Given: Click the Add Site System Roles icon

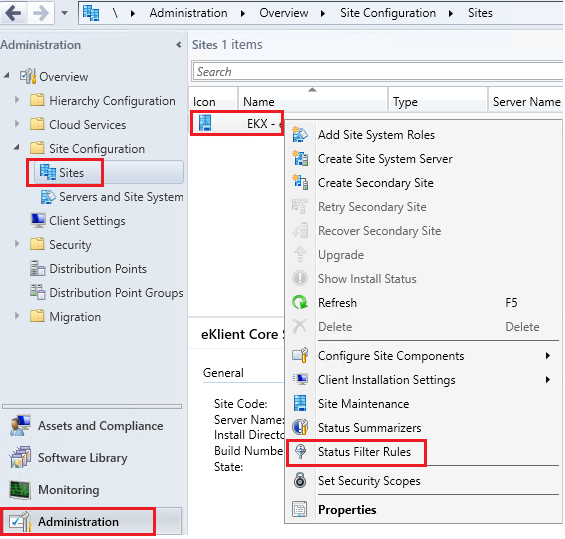Looking at the screenshot, I should [300, 135].
